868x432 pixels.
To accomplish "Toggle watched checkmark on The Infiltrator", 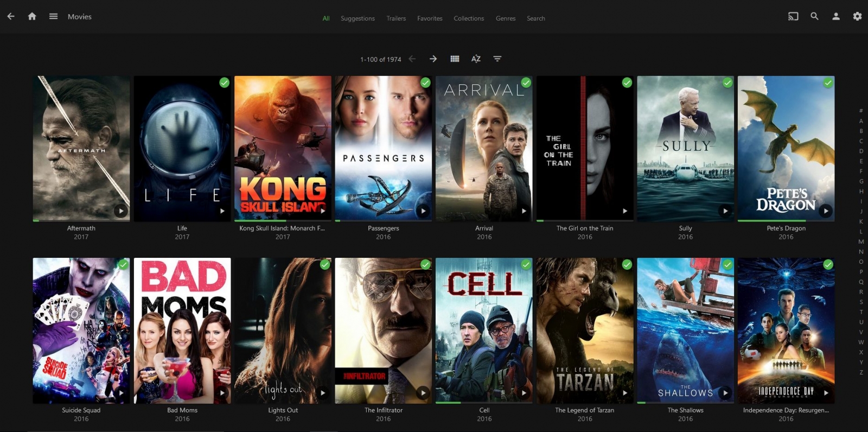I will point(425,264).
